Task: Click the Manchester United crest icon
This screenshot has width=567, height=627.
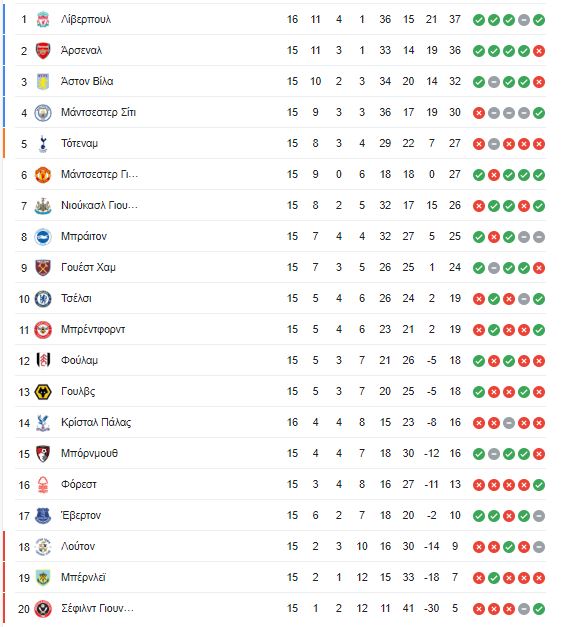Action: coord(43,175)
